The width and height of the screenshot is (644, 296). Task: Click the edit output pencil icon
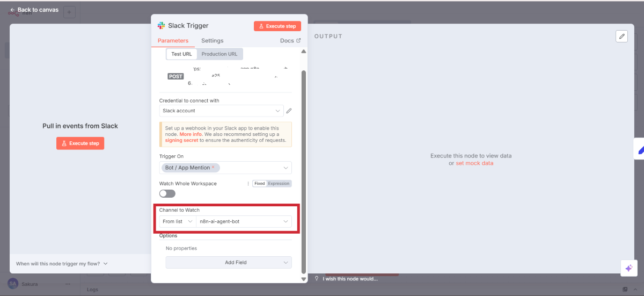pos(621,36)
